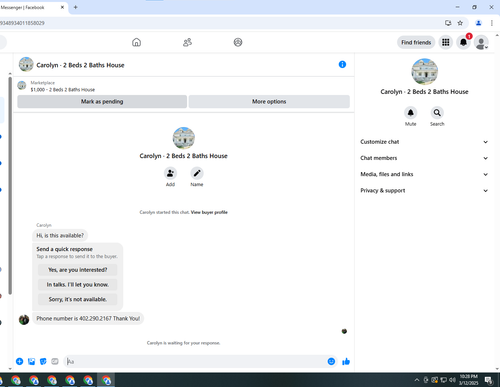Open Chrome profile icon in toolbar
The height and width of the screenshot is (387, 500).
(x=478, y=23)
